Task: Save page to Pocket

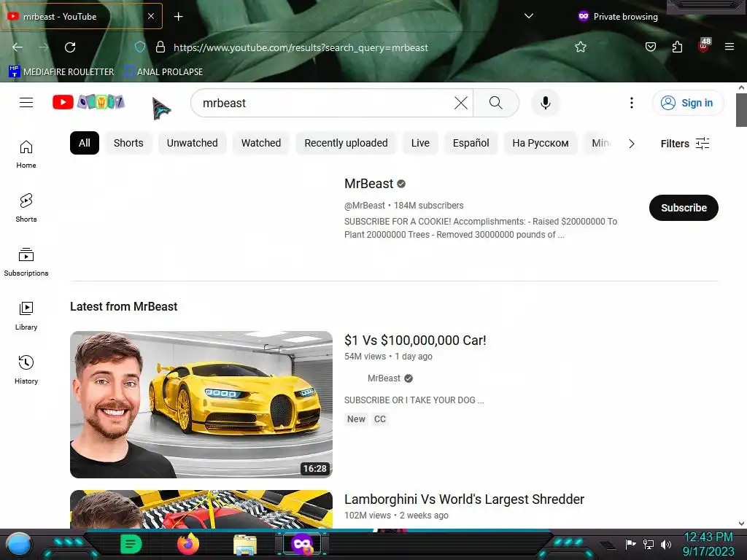Action: pyautogui.click(x=650, y=47)
